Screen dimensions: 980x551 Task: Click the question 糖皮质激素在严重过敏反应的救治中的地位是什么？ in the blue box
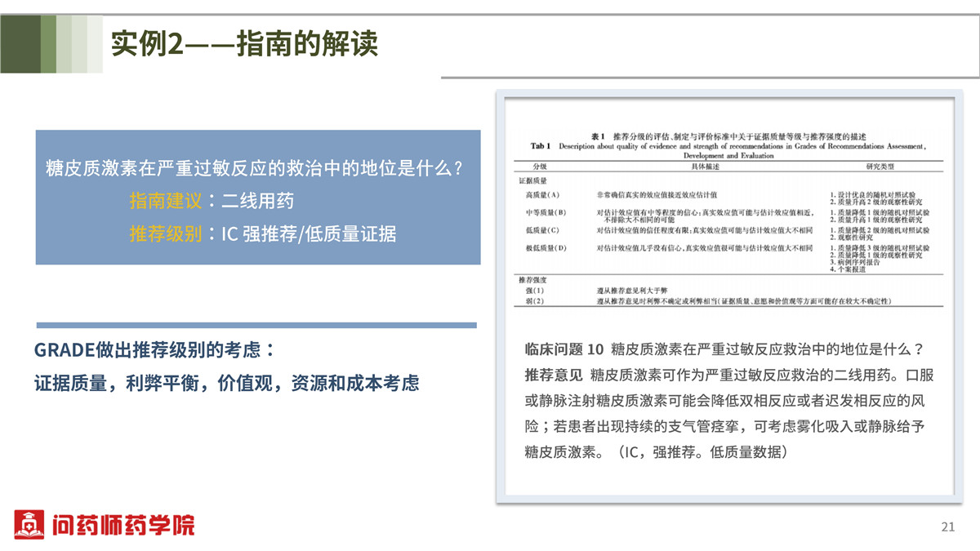(256, 170)
